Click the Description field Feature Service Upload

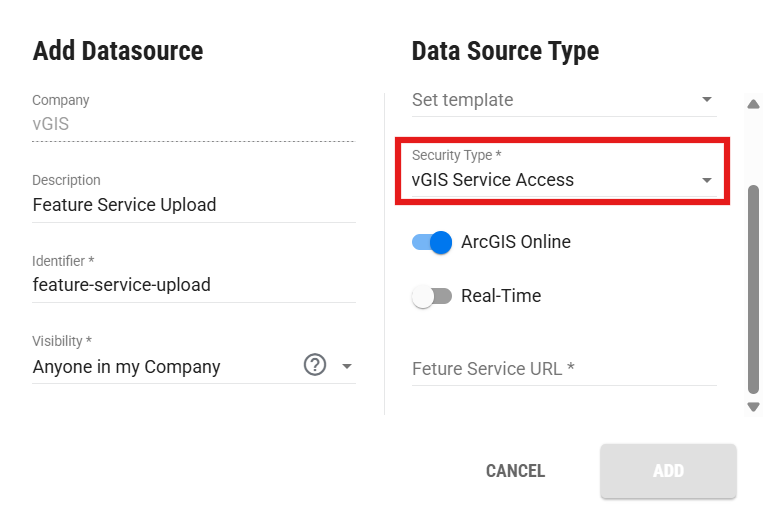pyautogui.click(x=194, y=198)
